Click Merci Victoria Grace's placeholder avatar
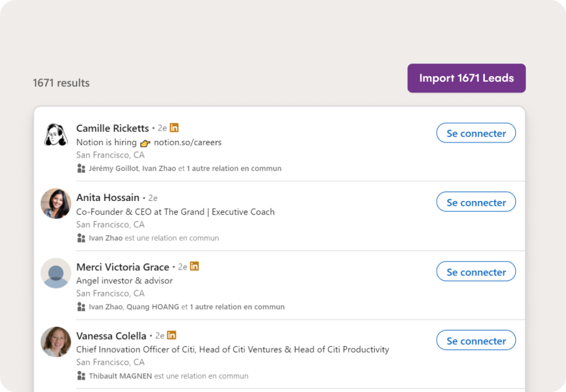Image resolution: width=566 pixels, height=392 pixels. (x=56, y=273)
